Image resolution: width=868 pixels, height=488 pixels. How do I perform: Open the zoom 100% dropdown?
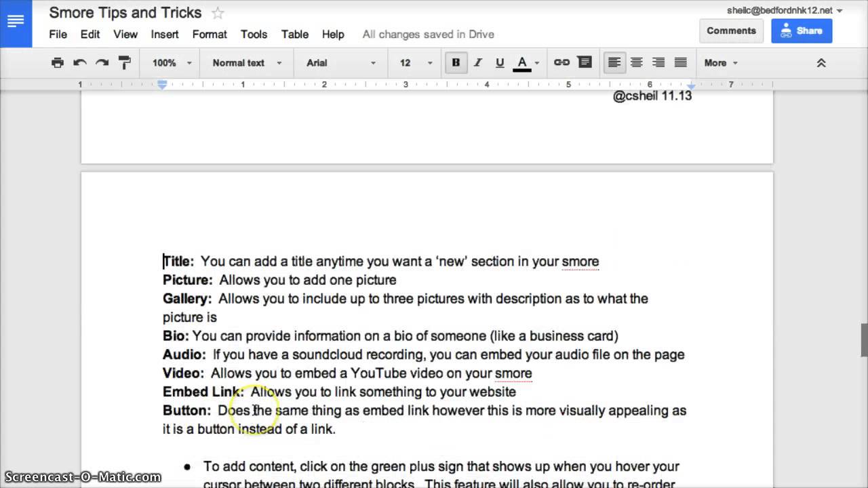[x=172, y=62]
